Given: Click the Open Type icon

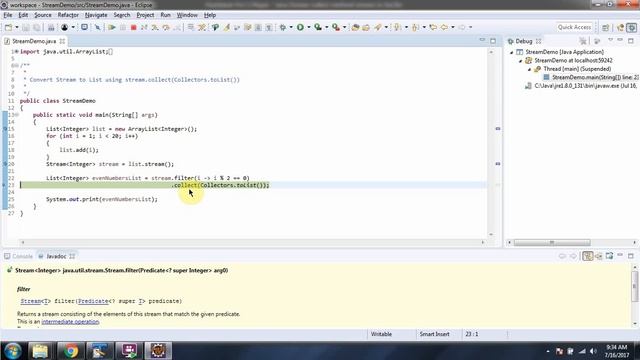Looking at the screenshot, I should 355,27.
